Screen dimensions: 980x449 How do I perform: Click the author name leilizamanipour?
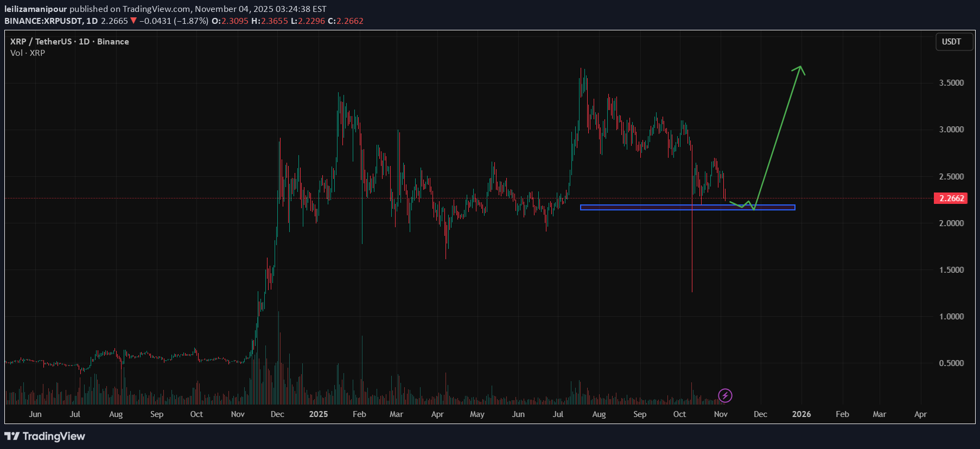click(35, 9)
